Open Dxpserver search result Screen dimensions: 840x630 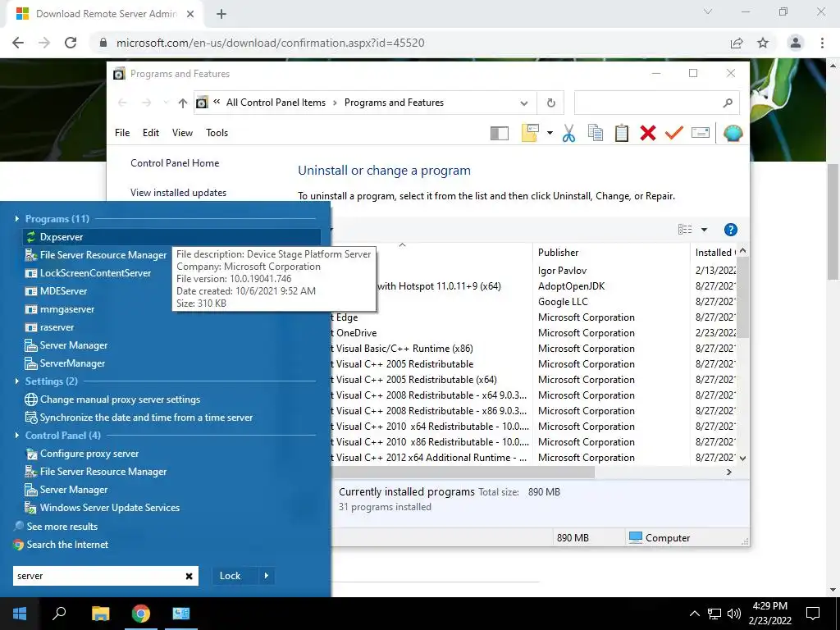pos(171,237)
